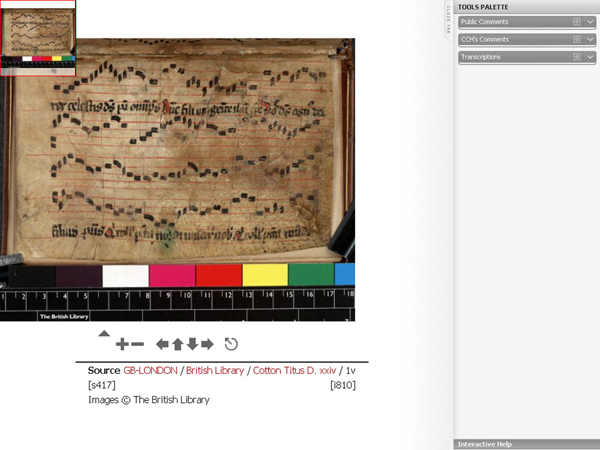Open the GB-LONDON source link

[150, 370]
